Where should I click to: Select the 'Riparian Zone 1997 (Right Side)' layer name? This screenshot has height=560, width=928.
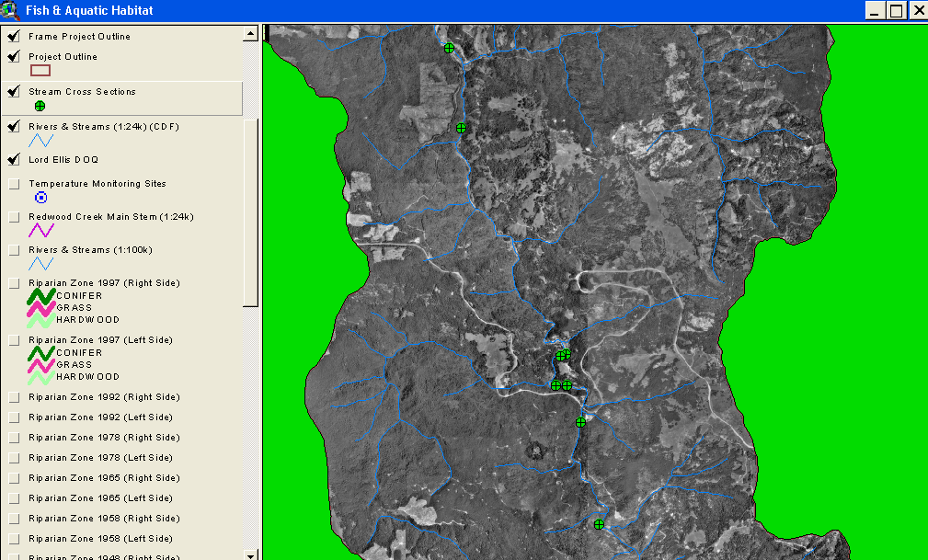(104, 283)
